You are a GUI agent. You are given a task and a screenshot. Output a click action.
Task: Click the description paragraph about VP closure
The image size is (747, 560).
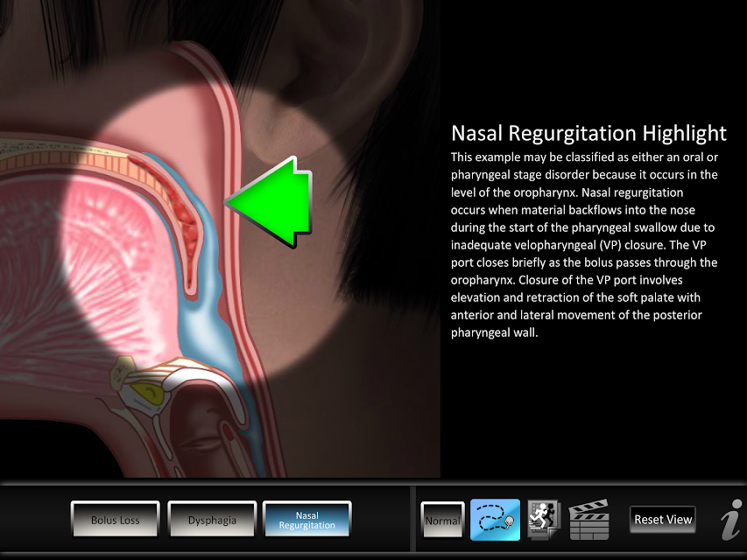click(x=584, y=245)
